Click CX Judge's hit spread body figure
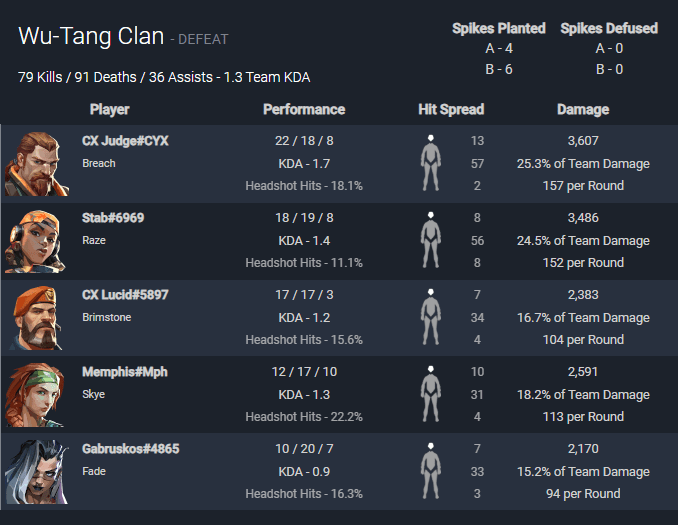Image resolution: width=678 pixels, height=525 pixels. tap(431, 163)
